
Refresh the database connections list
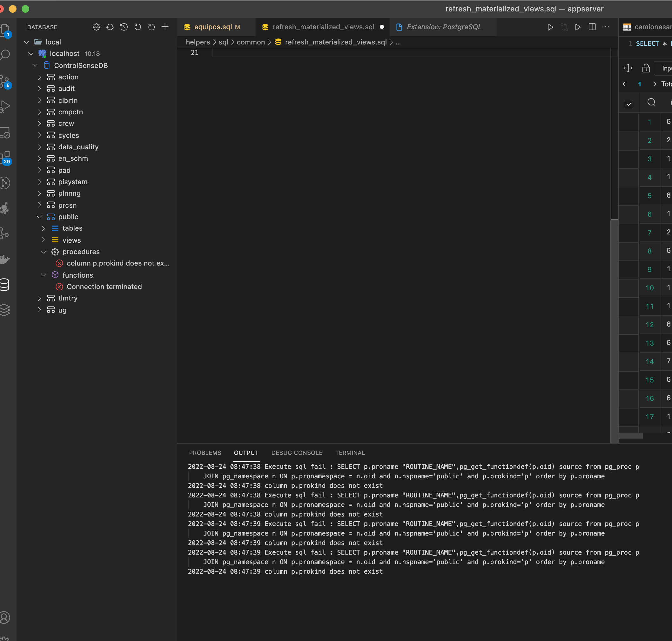coord(110,27)
